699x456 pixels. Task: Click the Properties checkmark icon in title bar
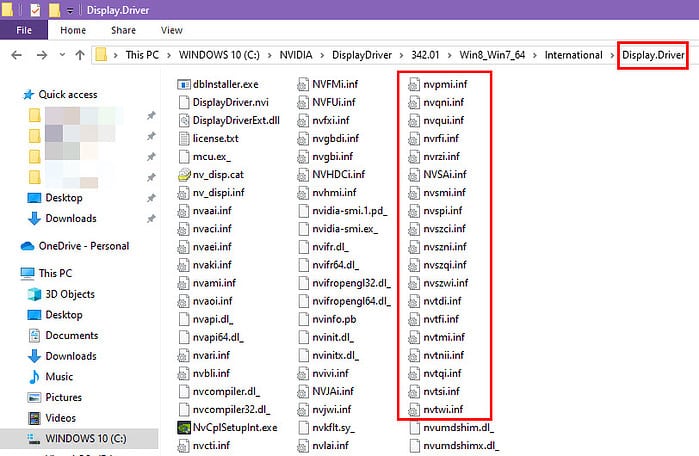34,9
